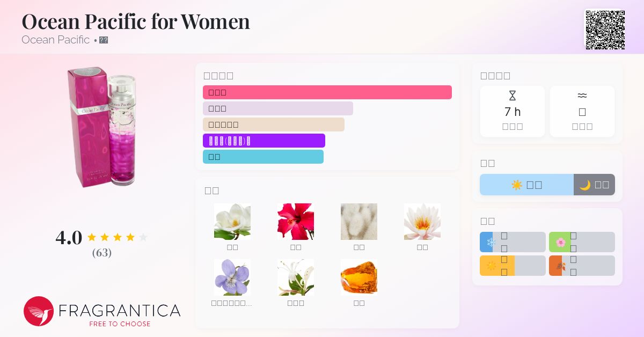This screenshot has height=337, width=644.
Task: Click the autumn leaf season icon
Action: (560, 266)
